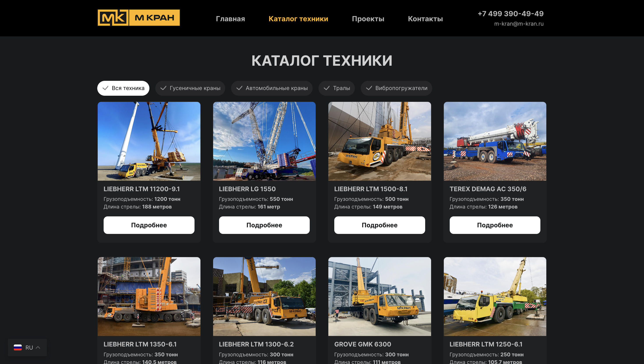Image resolution: width=644 pixels, height=364 pixels.
Task: Click the GROVE GMK 6300 title
Action: (363, 344)
